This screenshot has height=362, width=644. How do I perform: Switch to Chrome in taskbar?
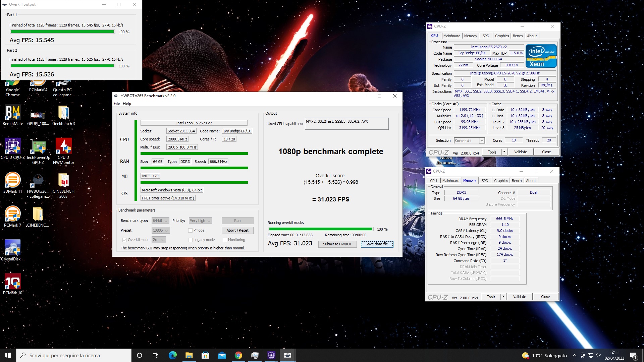tap(238, 355)
